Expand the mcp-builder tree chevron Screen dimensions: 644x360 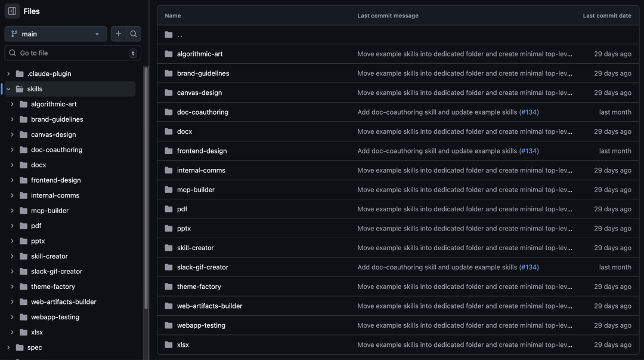click(x=12, y=211)
